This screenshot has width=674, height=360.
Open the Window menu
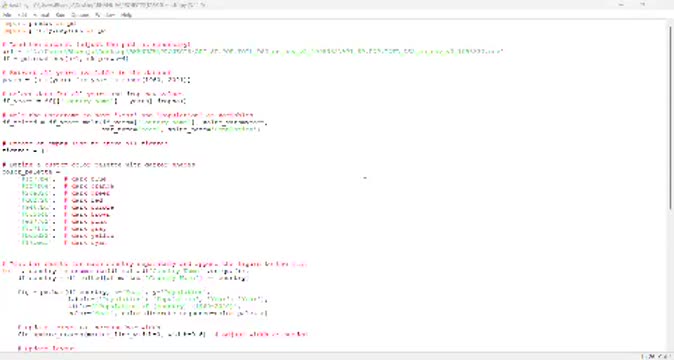[106, 15]
